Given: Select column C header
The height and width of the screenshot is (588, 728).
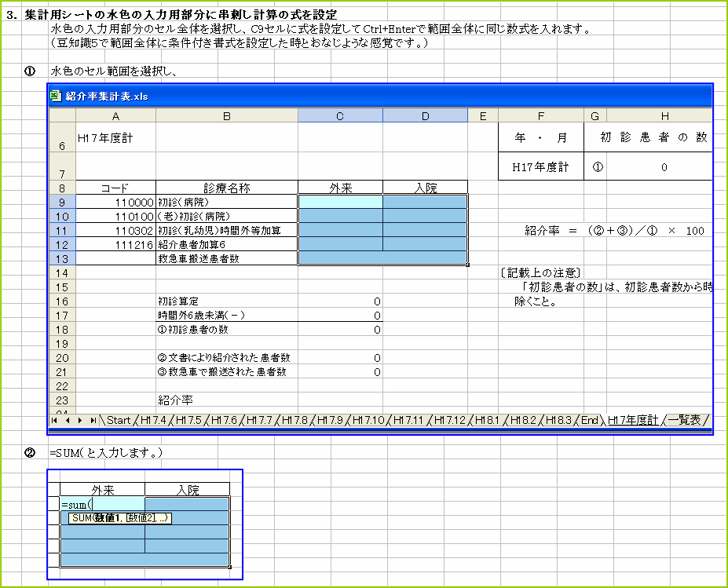Looking at the screenshot, I should pos(339,115).
